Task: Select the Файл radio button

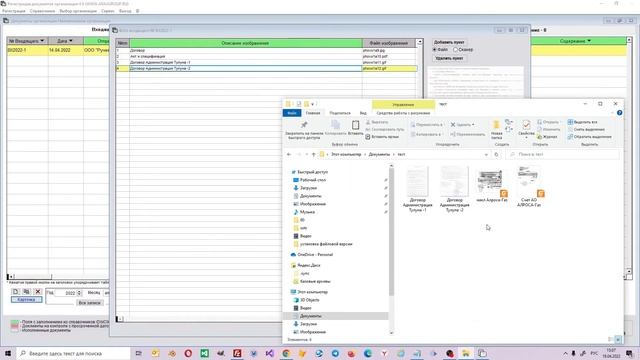Action: tap(435, 49)
